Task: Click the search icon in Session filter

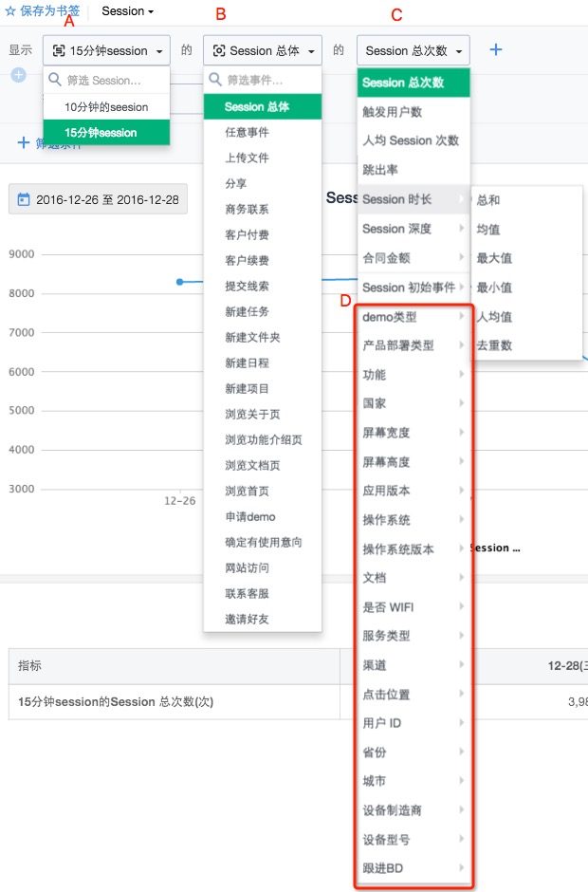Action: 55,80
